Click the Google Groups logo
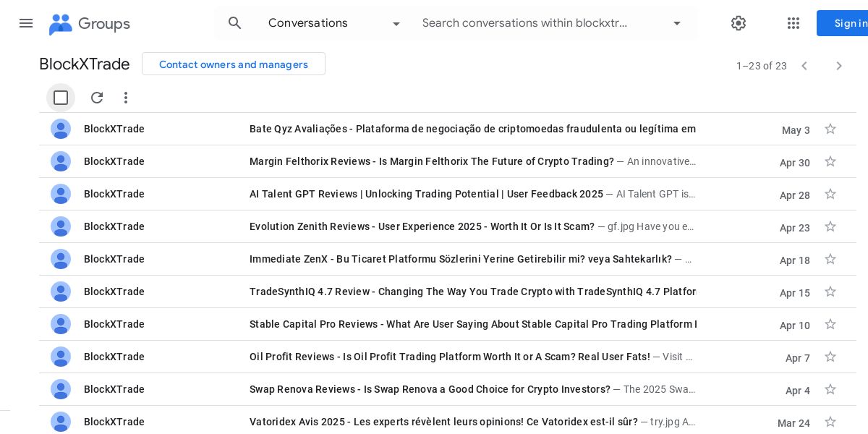Image resolution: width=868 pixels, height=434 pixels. click(90, 24)
